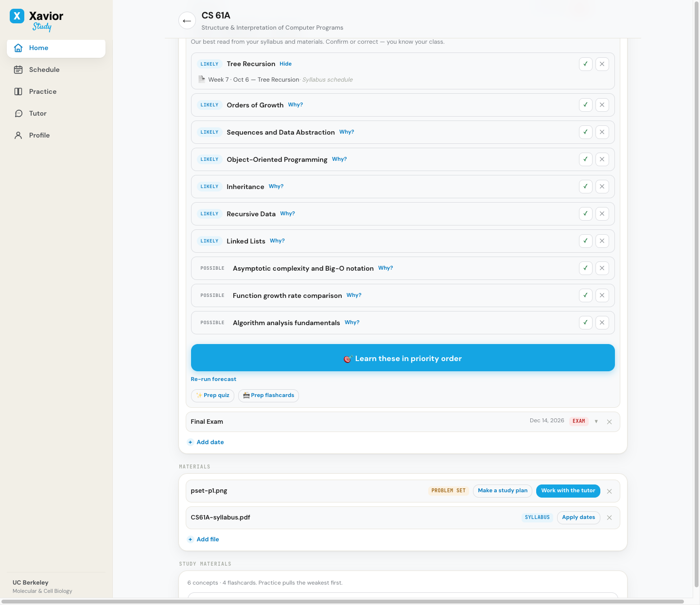Confirm Orders of Growth with checkmark
700x605 pixels.
coord(585,105)
